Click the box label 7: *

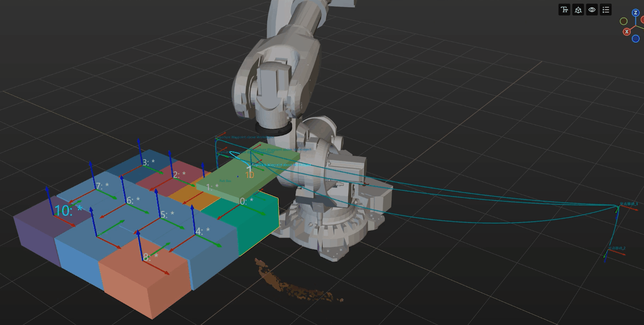pos(102,186)
